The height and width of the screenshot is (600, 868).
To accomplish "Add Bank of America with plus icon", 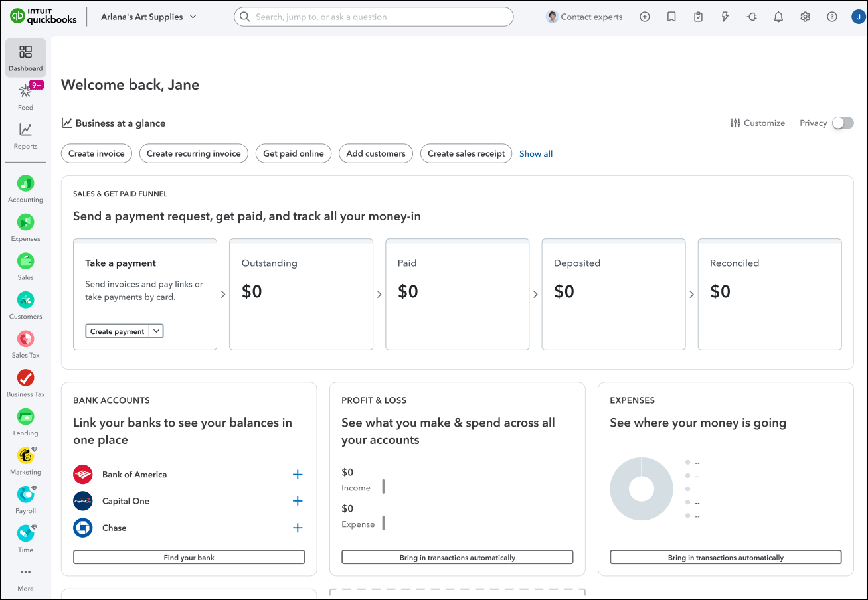I will click(x=298, y=475).
